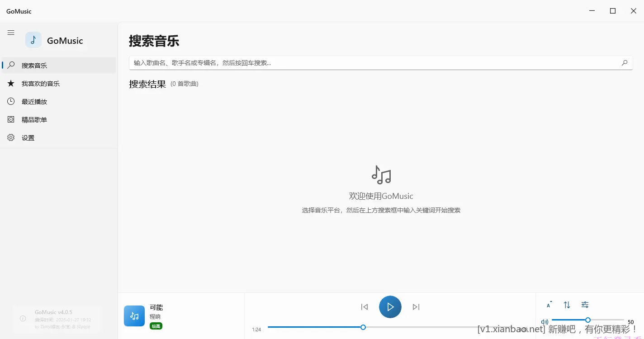Open 最近播放 via the clock icon

11,101
